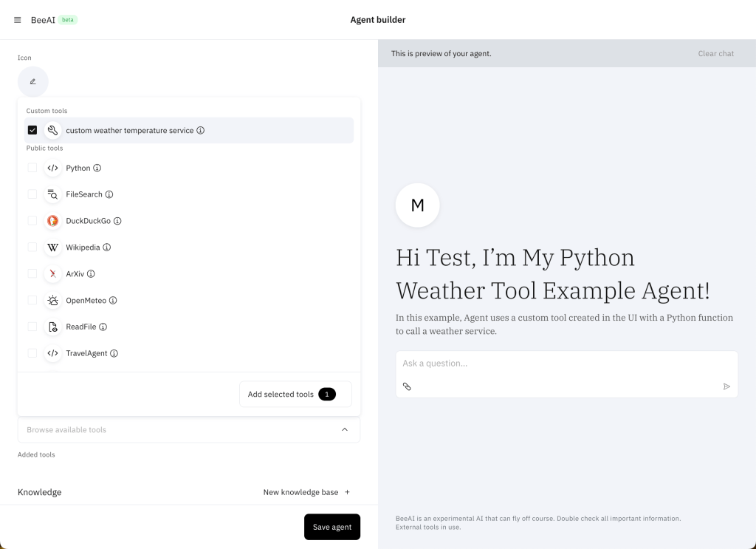Click the send message arrow icon
This screenshot has width=756, height=549.
point(726,386)
